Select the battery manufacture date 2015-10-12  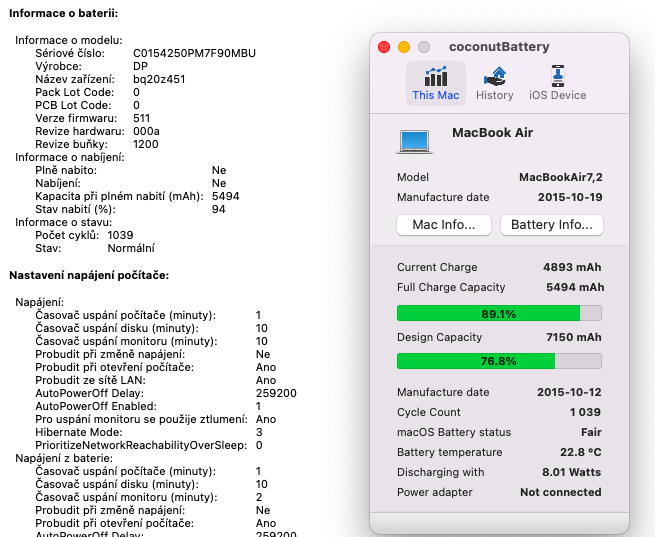(569, 392)
